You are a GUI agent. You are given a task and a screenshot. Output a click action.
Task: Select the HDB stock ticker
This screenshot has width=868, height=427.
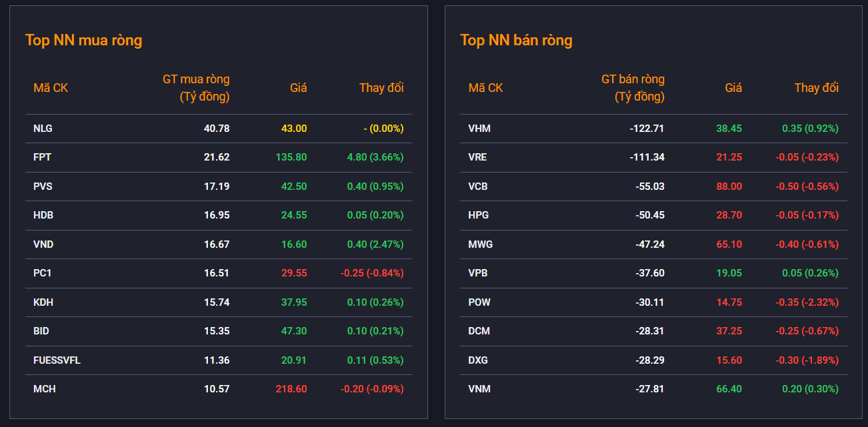tap(43, 215)
